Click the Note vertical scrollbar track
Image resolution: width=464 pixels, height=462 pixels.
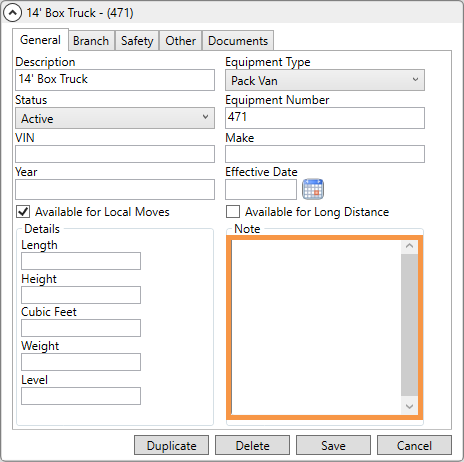point(410,325)
